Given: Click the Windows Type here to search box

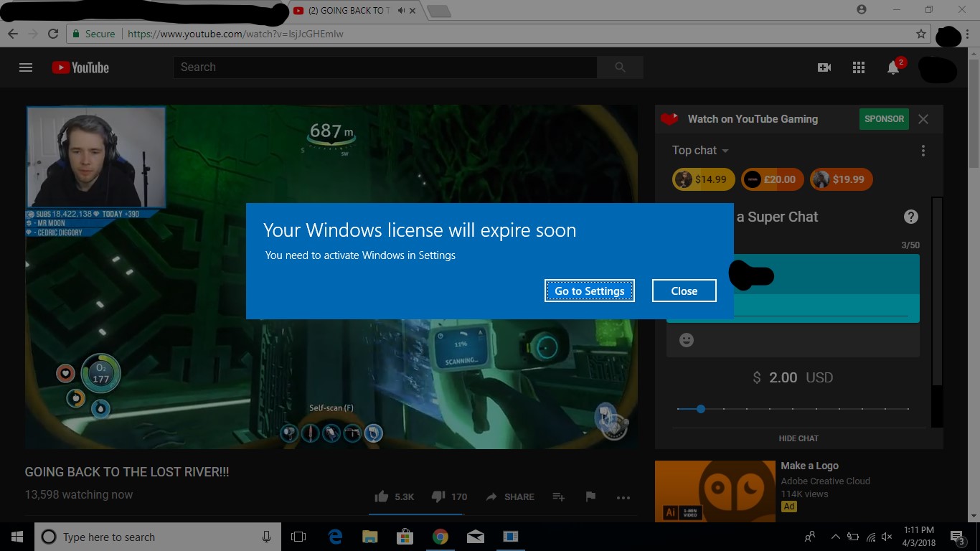Looking at the screenshot, I should (157, 537).
